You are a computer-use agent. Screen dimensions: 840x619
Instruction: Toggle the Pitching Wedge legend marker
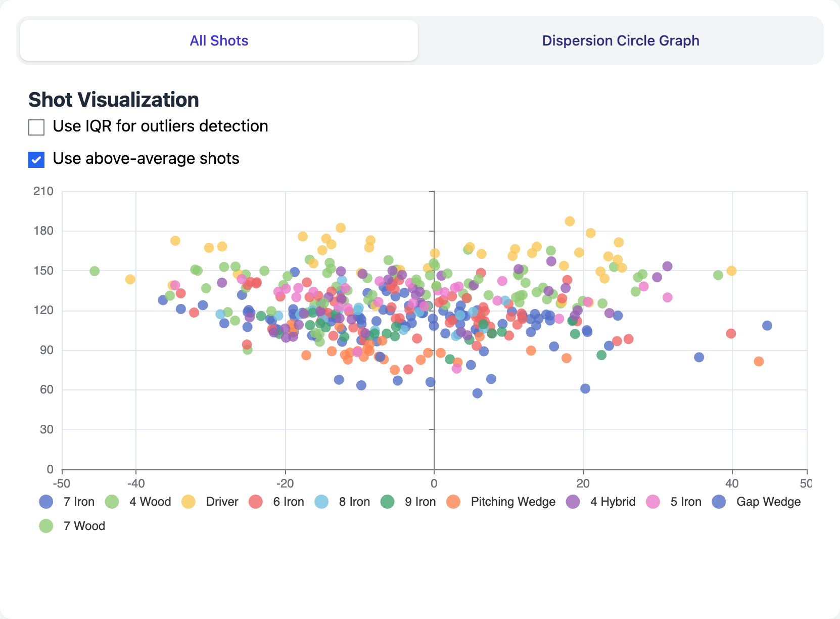click(x=454, y=502)
